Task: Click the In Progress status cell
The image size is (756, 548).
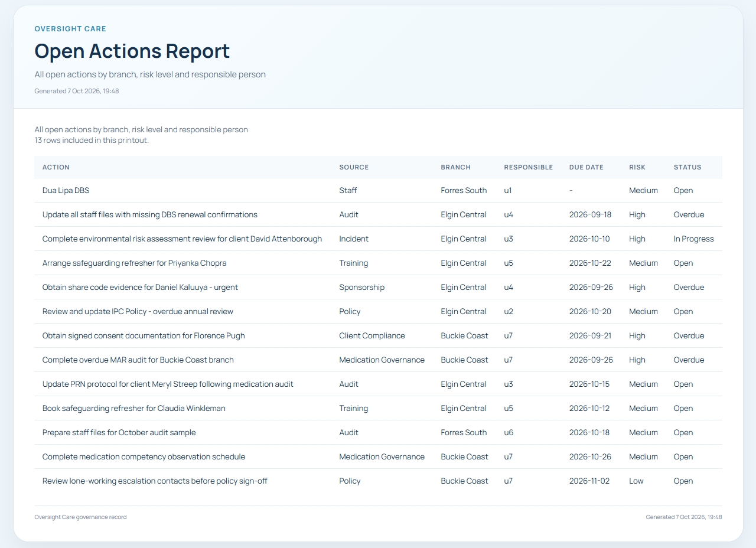Action: [x=693, y=239]
